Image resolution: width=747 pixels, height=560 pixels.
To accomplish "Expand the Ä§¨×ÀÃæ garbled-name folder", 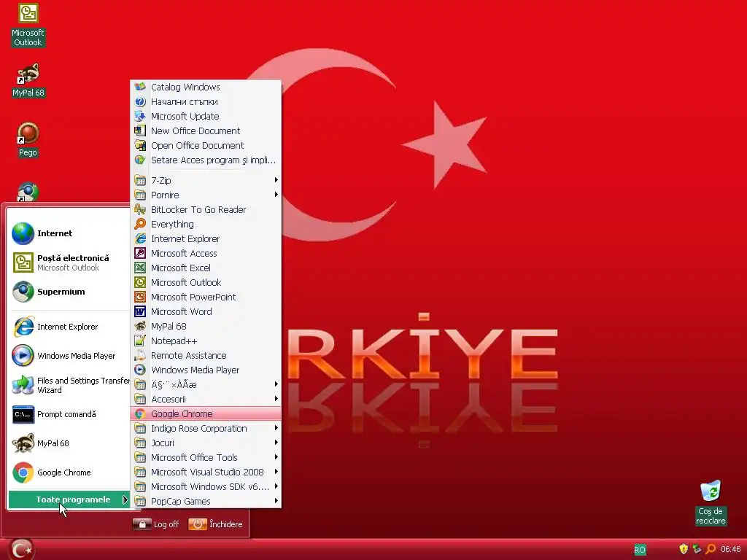I will click(206, 385).
